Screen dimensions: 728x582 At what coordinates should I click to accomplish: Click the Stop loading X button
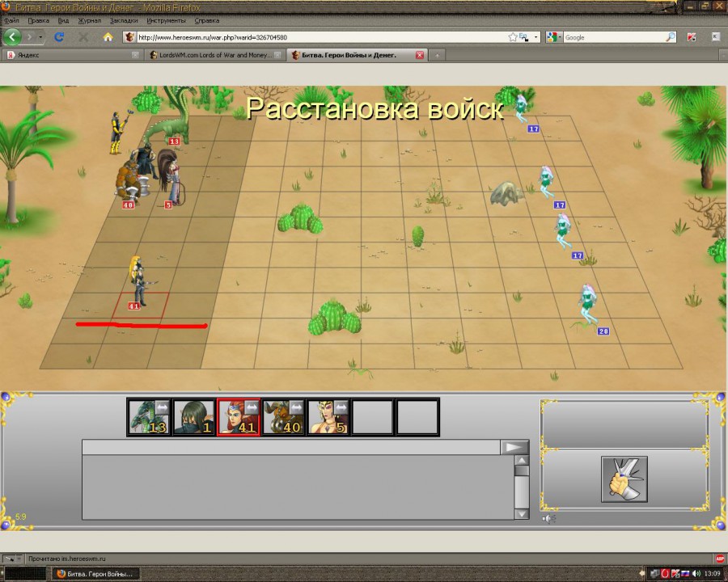pos(83,36)
